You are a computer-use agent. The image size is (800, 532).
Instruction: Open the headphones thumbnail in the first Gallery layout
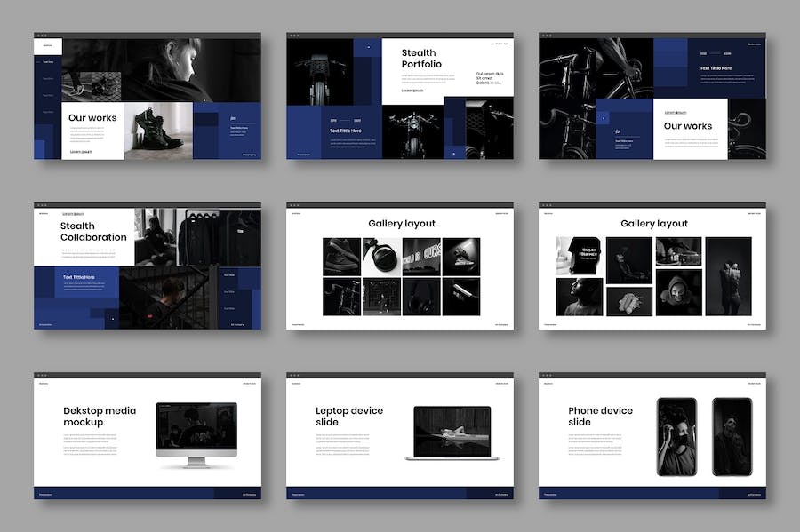point(421,297)
